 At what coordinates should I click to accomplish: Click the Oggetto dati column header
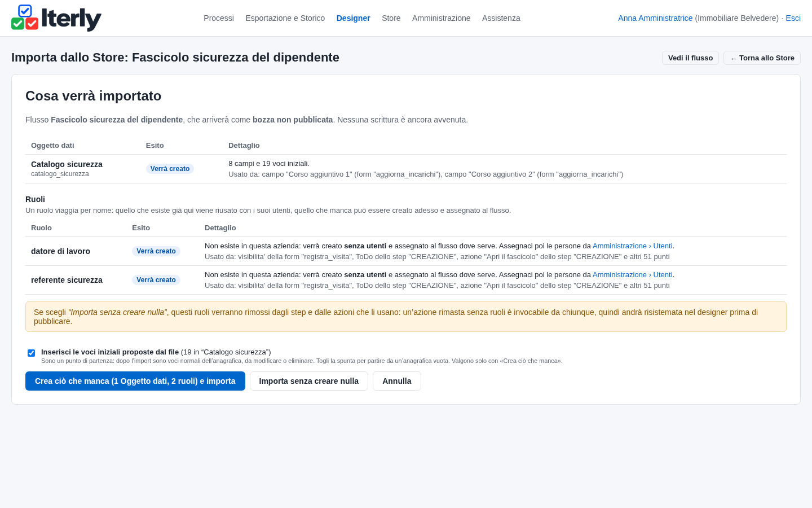pyautogui.click(x=52, y=146)
